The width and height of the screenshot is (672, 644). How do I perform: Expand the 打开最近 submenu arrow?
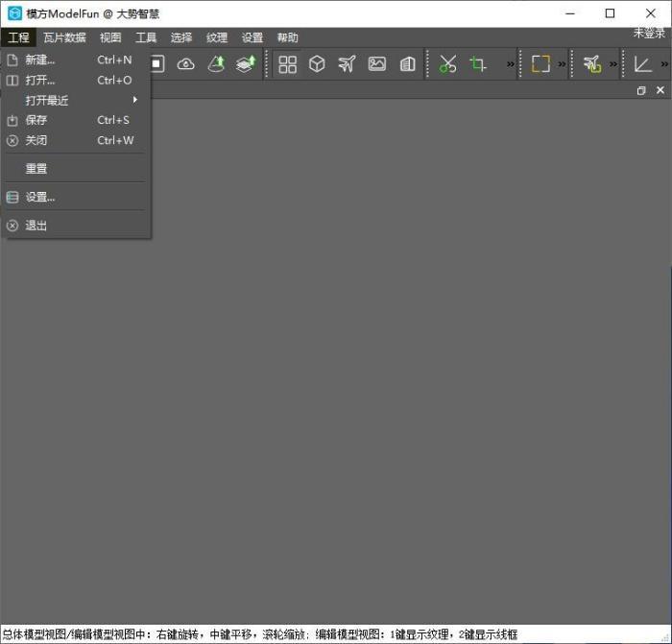135,100
